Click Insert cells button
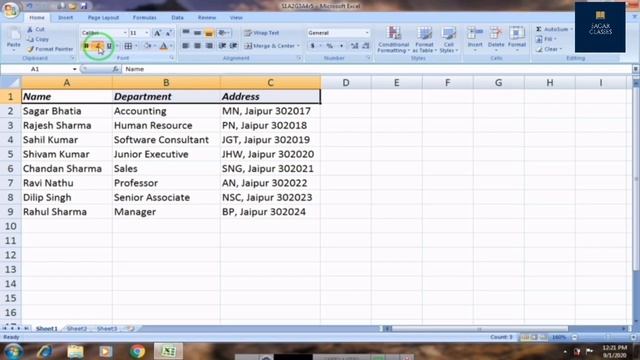640x360 pixels. pos(475,38)
